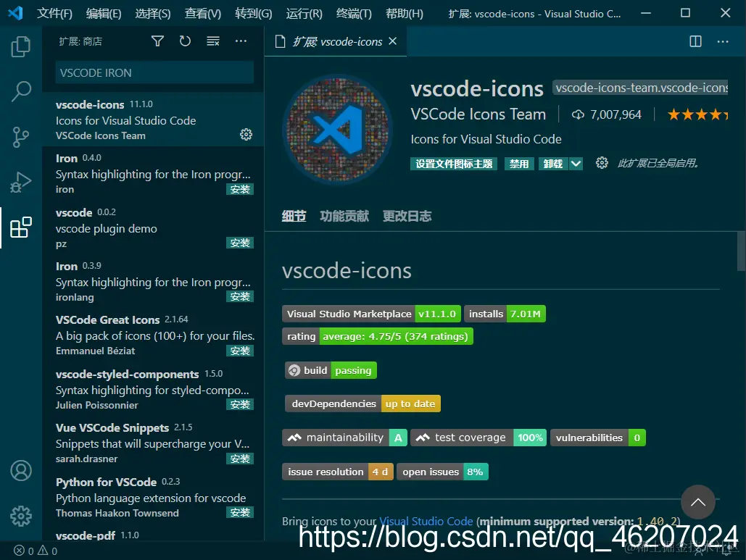Install the Iron 0.3.9 extension

pyautogui.click(x=240, y=296)
